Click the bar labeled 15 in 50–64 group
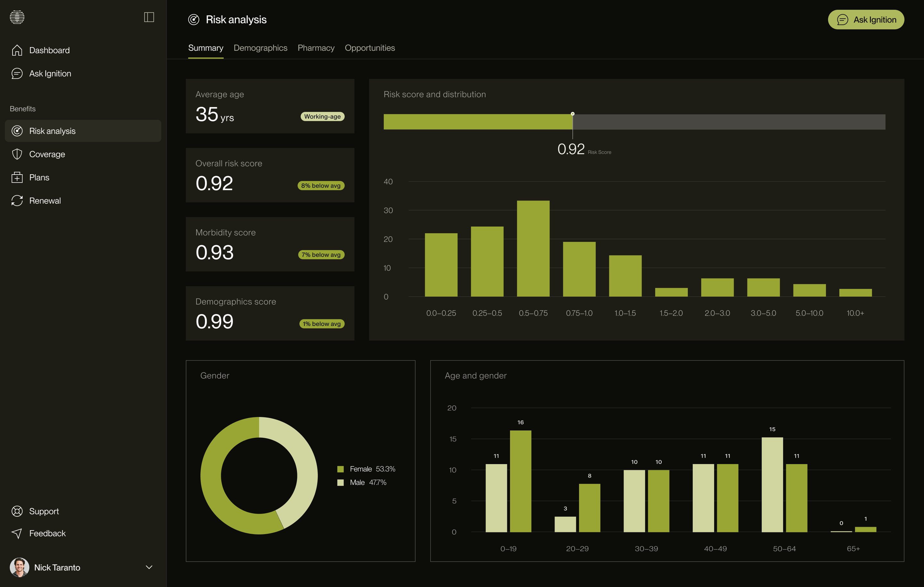 click(x=772, y=485)
